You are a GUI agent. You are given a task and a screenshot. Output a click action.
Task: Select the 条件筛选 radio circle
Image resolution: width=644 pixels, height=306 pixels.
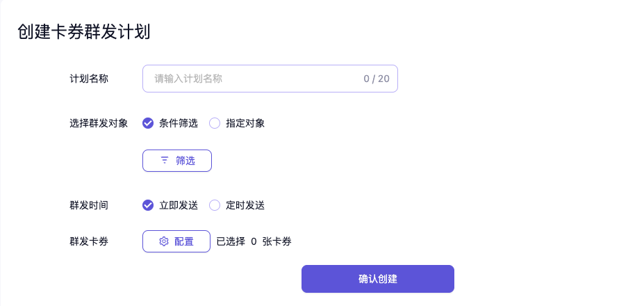148,123
